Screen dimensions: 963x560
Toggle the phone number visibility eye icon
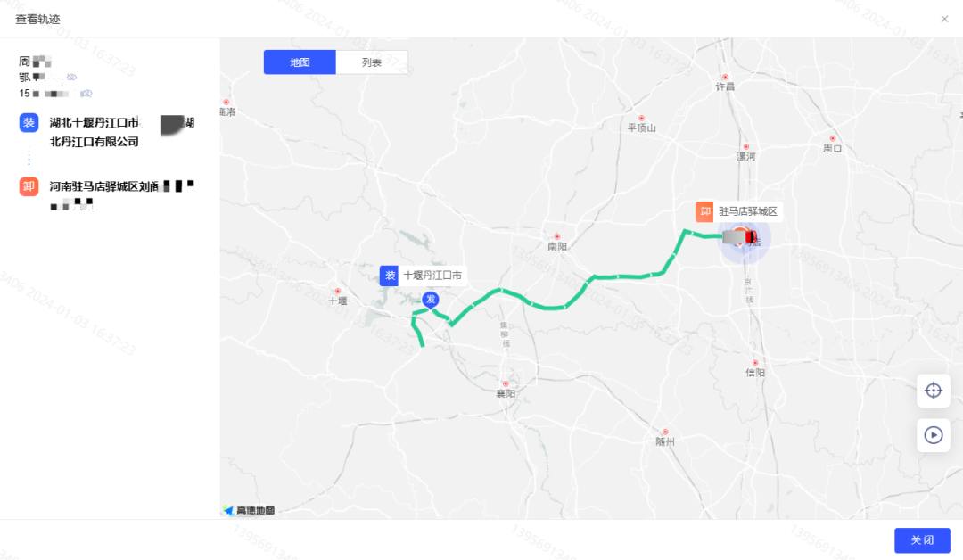(x=86, y=94)
